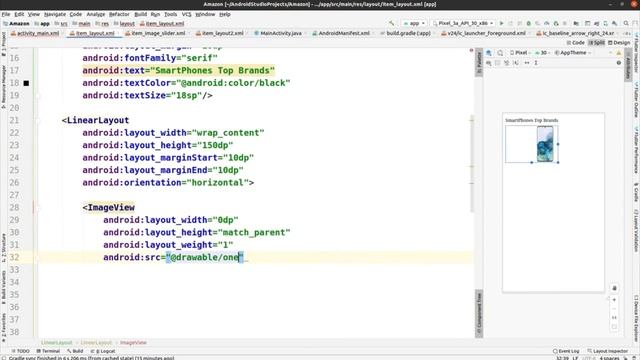Open the API 30 version dropdown

(x=543, y=53)
